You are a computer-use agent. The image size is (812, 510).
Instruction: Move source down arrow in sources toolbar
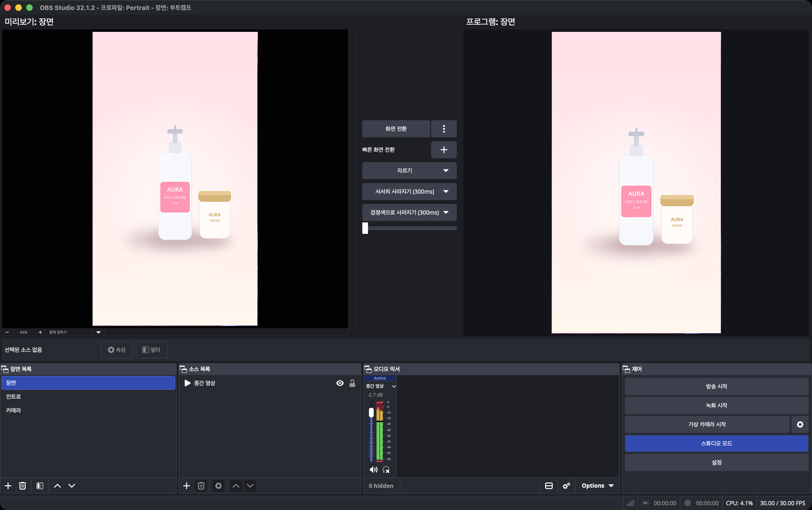tap(250, 486)
